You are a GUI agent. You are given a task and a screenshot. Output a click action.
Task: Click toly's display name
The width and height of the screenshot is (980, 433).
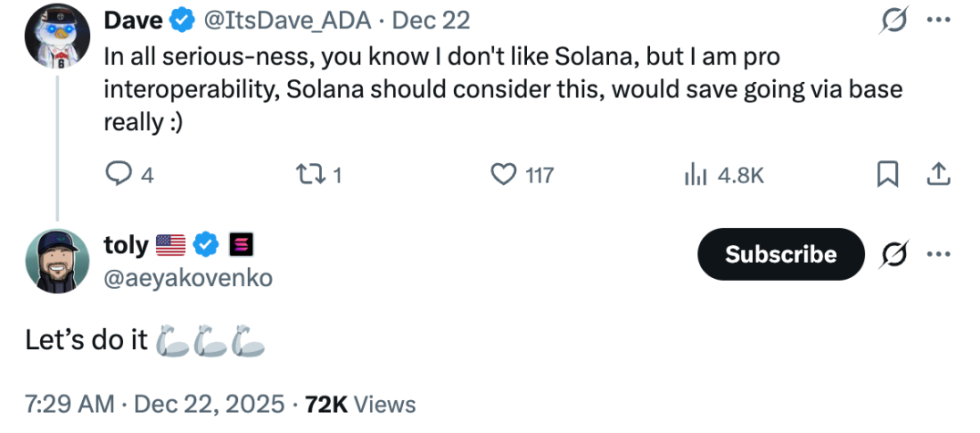click(127, 244)
